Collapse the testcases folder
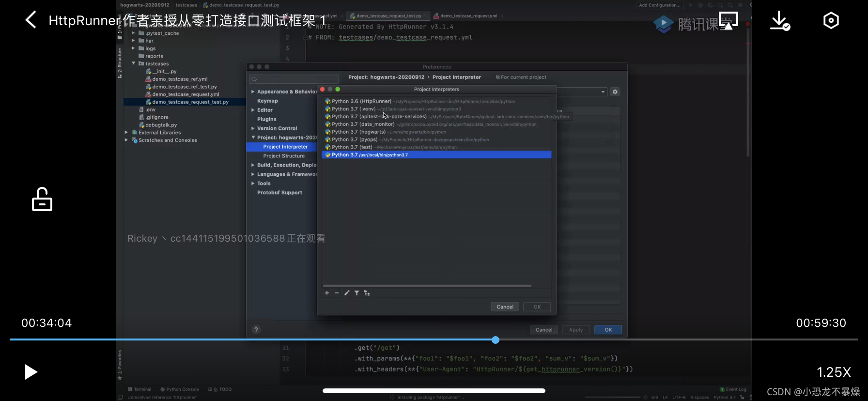Screen dimensions: 868x401 (133, 63)
